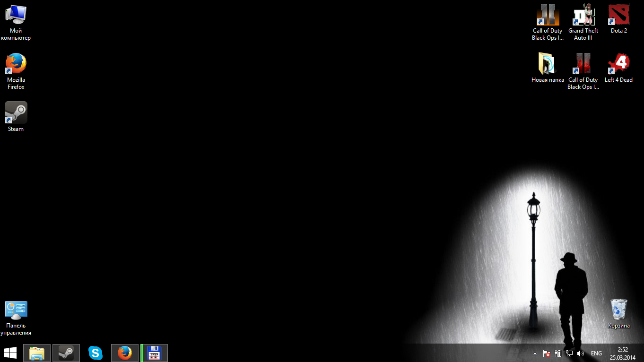The image size is (644, 362).
Task: Open File Explorer from the taskbar
Action: (x=37, y=353)
